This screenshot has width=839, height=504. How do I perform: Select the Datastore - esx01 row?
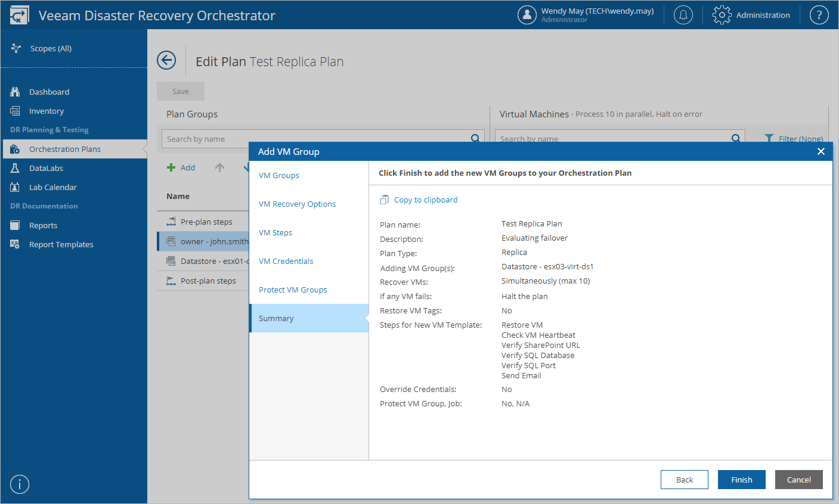coord(203,261)
